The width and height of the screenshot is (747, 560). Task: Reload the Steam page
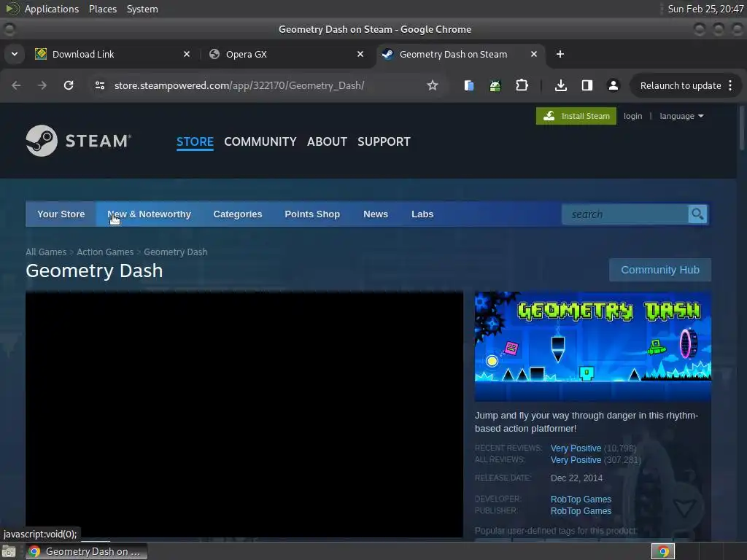[69, 85]
